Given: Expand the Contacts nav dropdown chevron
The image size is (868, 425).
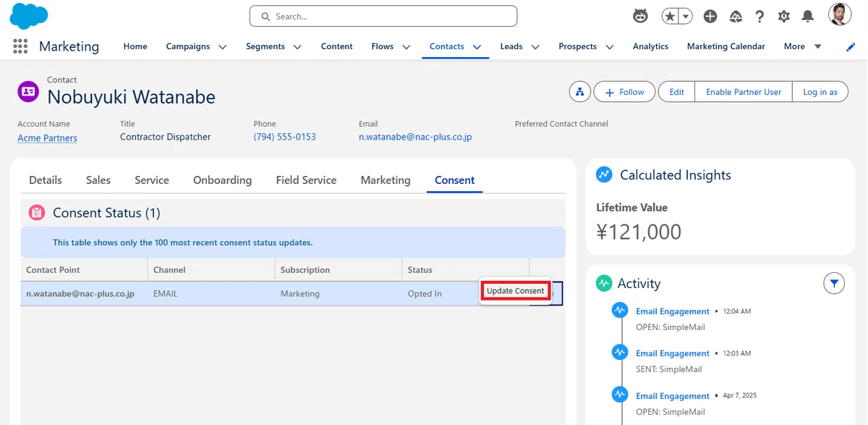Looking at the screenshot, I should tap(477, 47).
